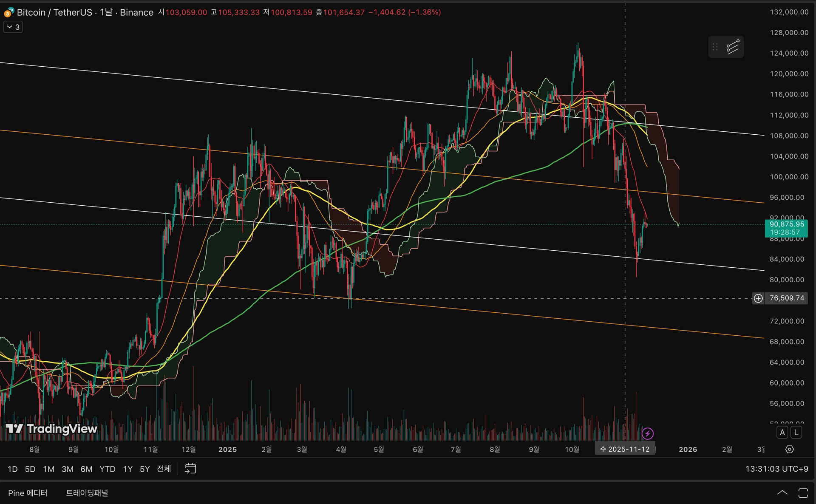Set the date range to 3M

tap(67, 469)
